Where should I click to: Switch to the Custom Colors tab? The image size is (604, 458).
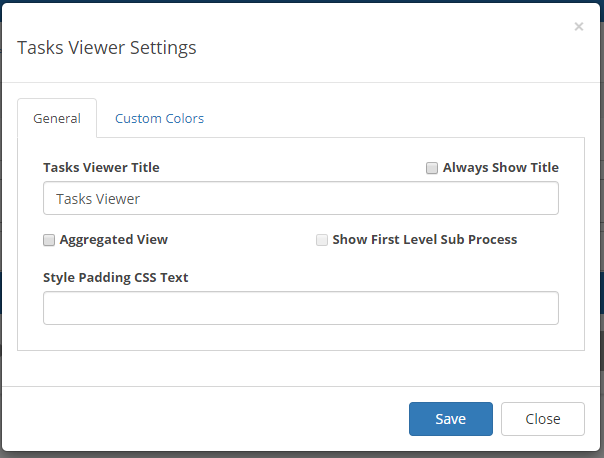tap(159, 118)
